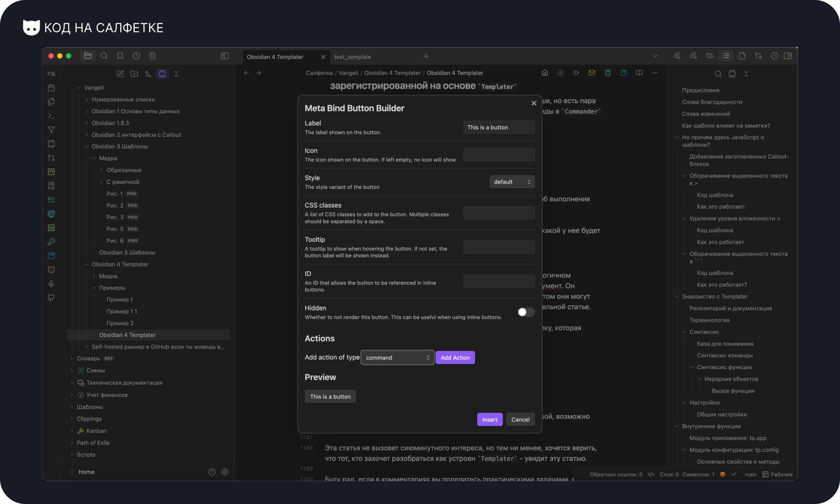Navigate back with the left arrow

point(246,73)
